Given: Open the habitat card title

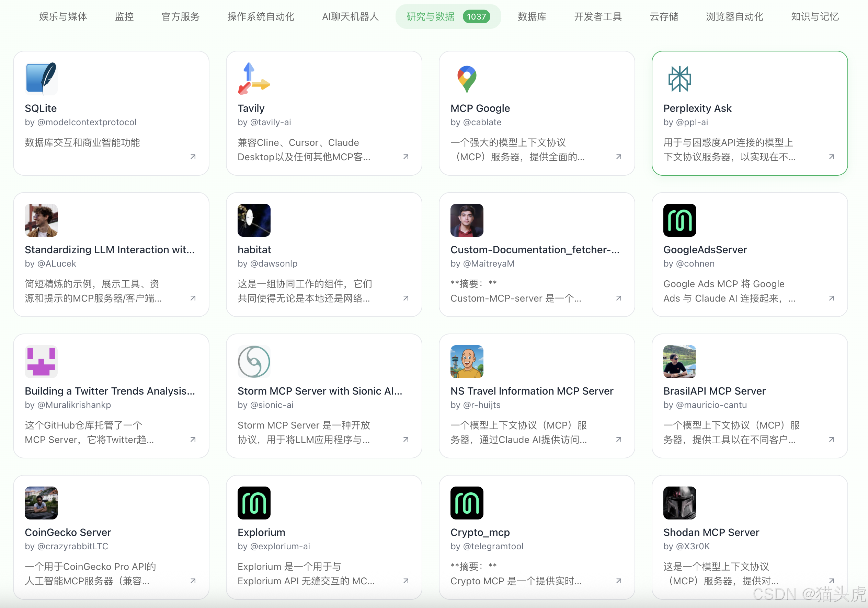Looking at the screenshot, I should click(254, 250).
